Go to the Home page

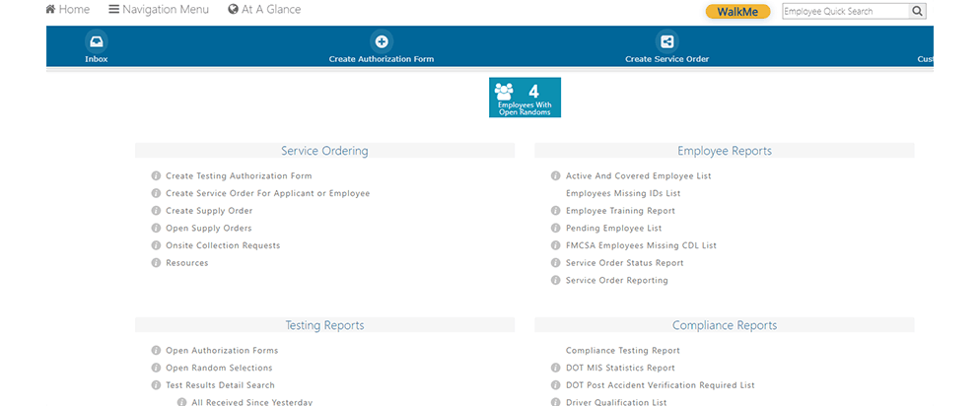coord(67,10)
